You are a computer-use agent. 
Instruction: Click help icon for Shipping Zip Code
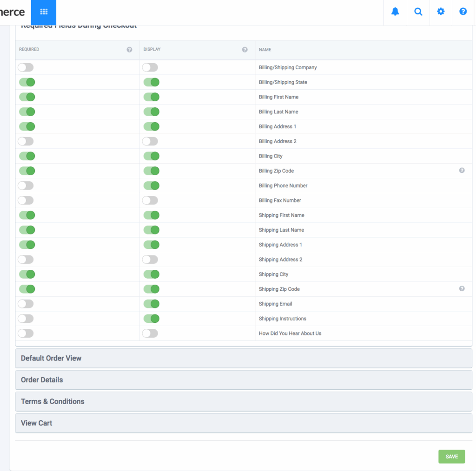(462, 288)
